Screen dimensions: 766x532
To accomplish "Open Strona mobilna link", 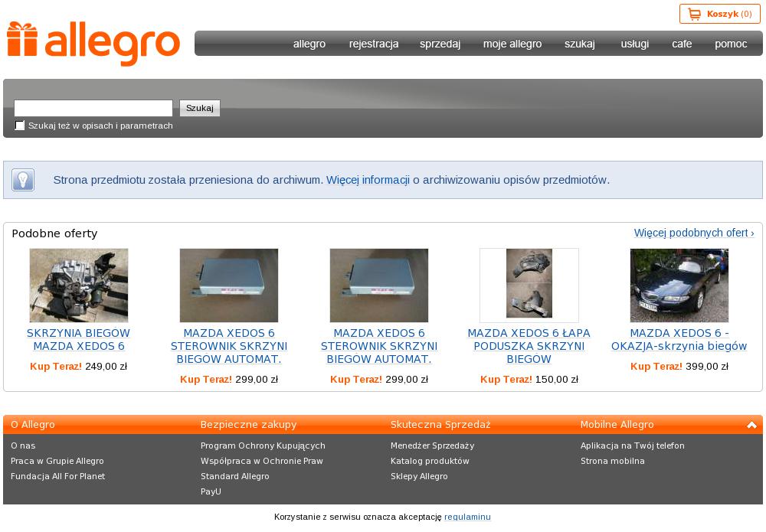I will coord(613,461).
